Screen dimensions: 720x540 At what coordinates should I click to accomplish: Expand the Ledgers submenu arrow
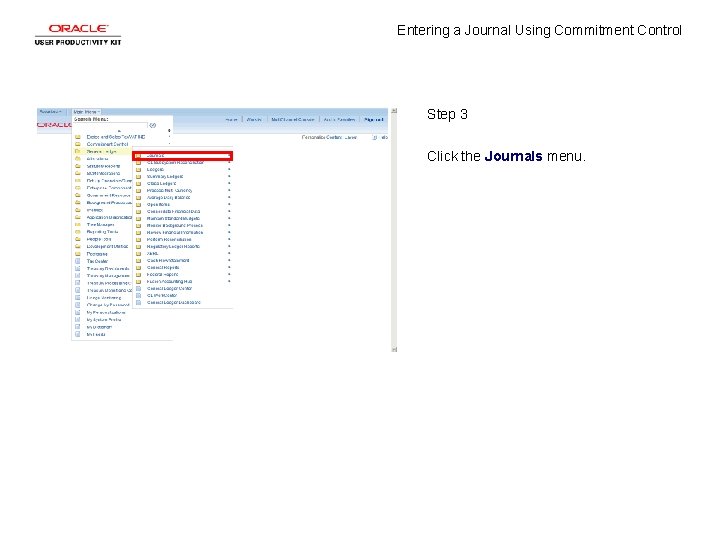(x=229, y=169)
